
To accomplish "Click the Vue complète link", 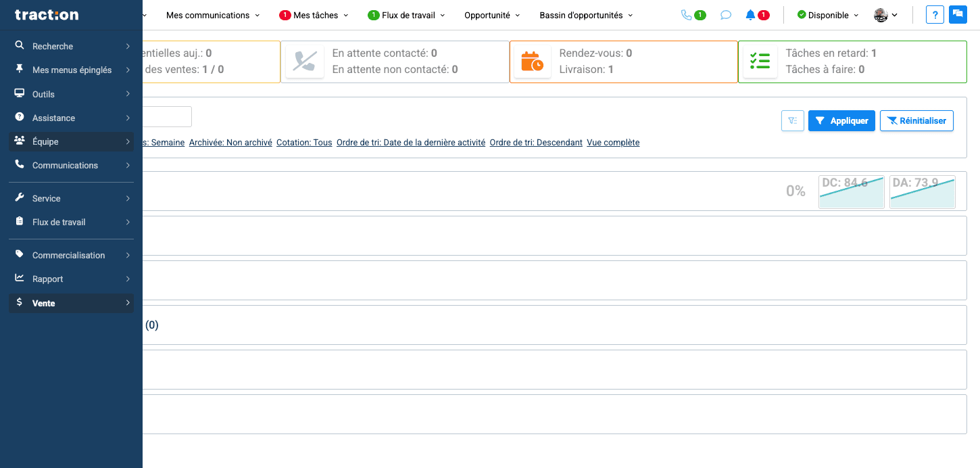I will (613, 143).
